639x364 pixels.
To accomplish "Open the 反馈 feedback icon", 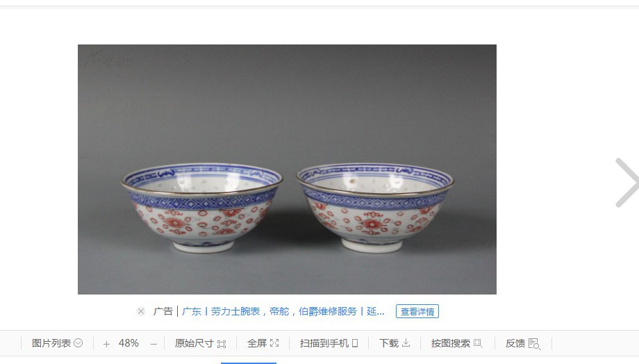I will tap(534, 344).
